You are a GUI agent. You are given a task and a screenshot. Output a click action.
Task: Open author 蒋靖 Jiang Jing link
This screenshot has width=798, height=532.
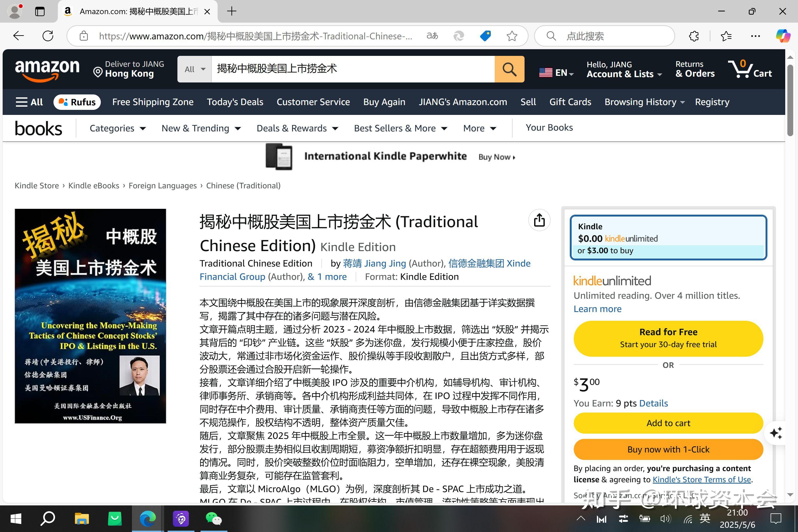pyautogui.click(x=374, y=263)
